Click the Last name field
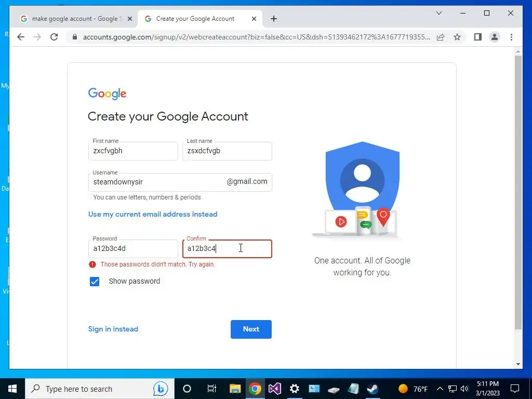Image resolution: width=532 pixels, height=399 pixels. [227, 151]
